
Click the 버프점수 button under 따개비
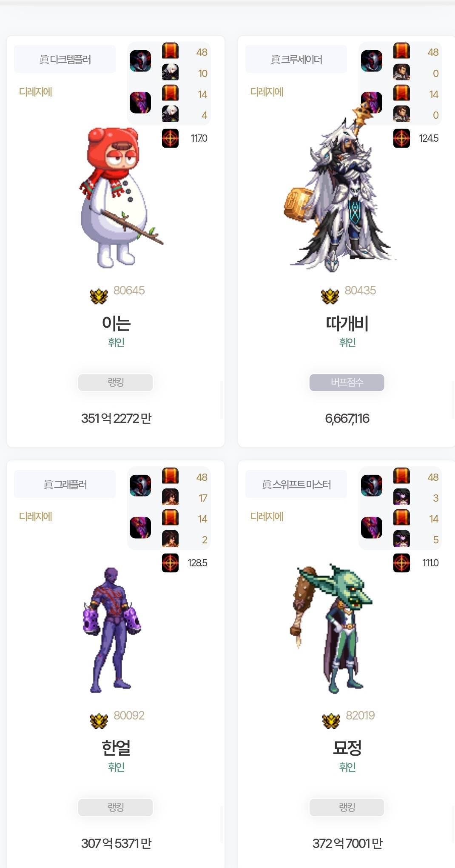(x=347, y=382)
